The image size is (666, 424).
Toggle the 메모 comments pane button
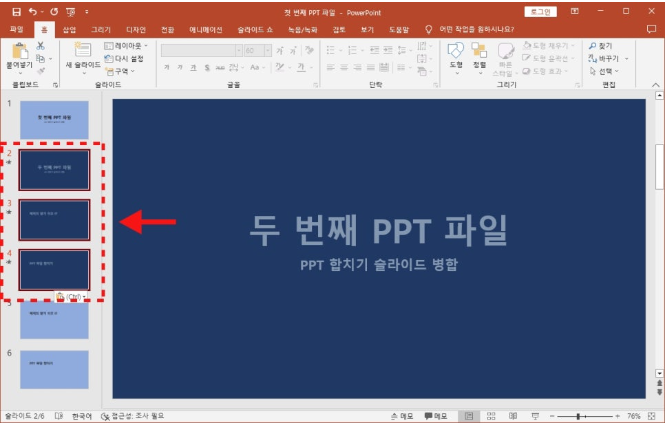point(435,415)
